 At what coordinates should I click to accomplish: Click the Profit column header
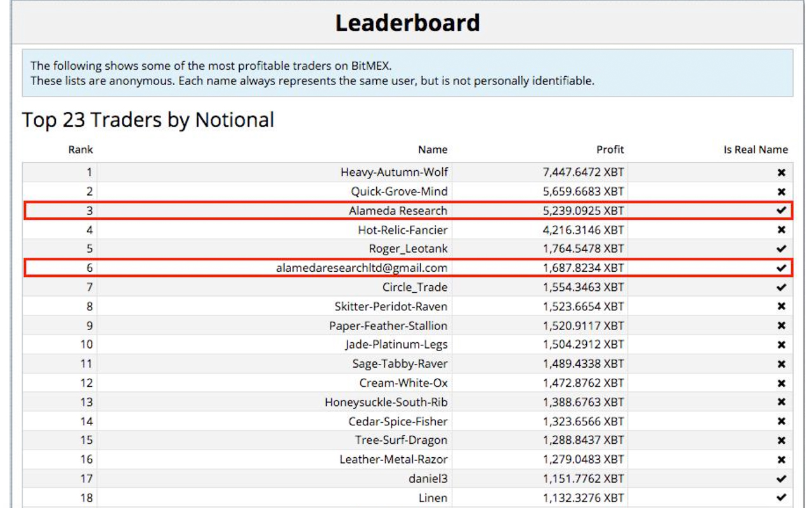(610, 150)
